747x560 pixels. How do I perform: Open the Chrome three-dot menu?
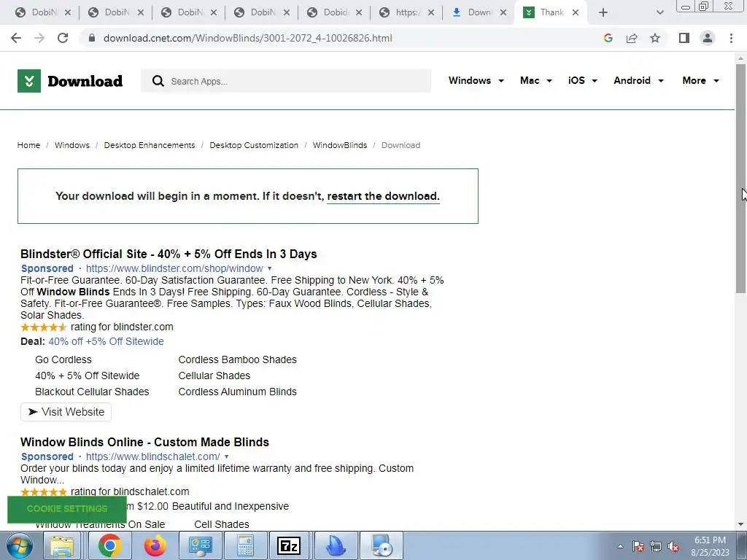coord(731,38)
